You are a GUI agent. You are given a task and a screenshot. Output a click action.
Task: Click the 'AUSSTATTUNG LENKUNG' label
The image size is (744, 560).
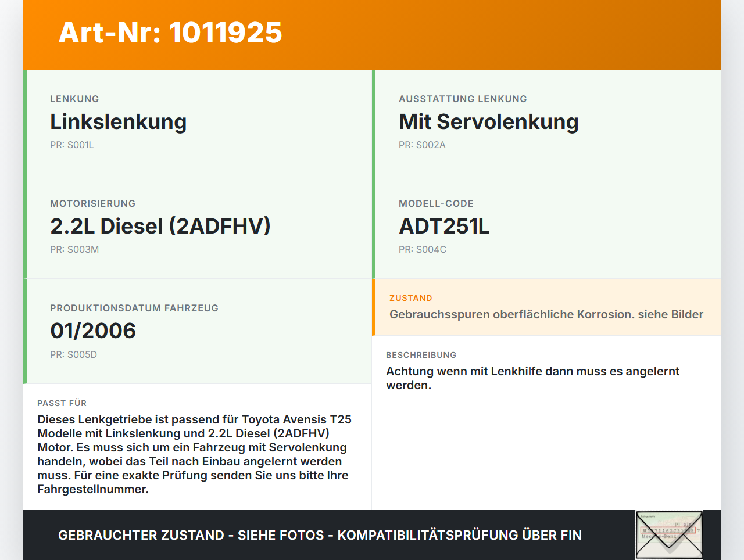coord(463,99)
